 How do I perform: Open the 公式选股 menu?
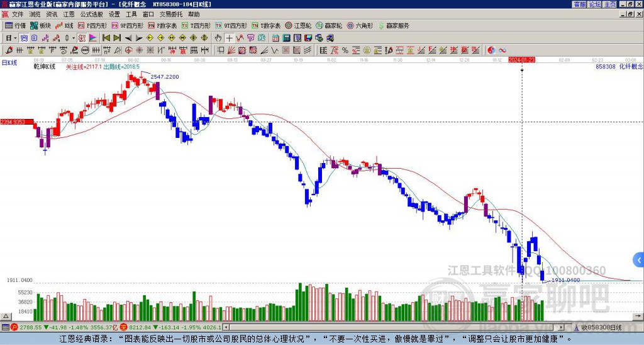92,14
